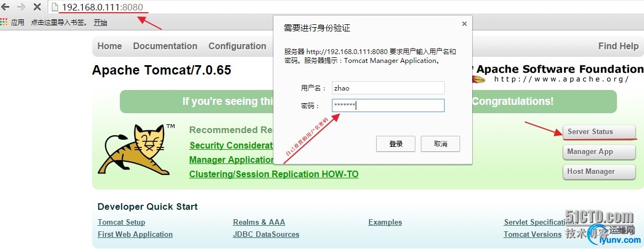Open the apps grid icon in bookmarks bar
This screenshot has width=644, height=249.
(x=4, y=22)
